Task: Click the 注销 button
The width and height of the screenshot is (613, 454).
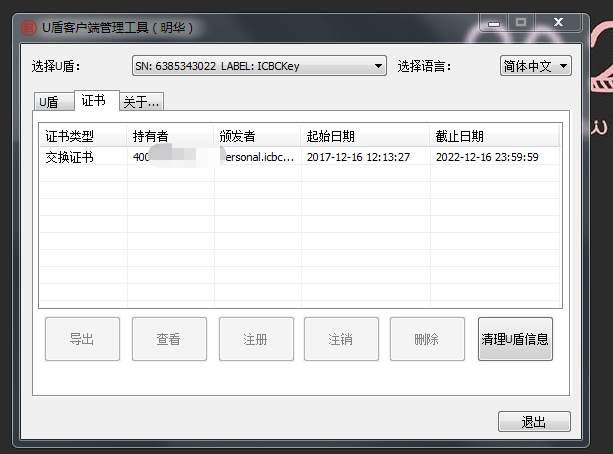Action: (x=341, y=339)
